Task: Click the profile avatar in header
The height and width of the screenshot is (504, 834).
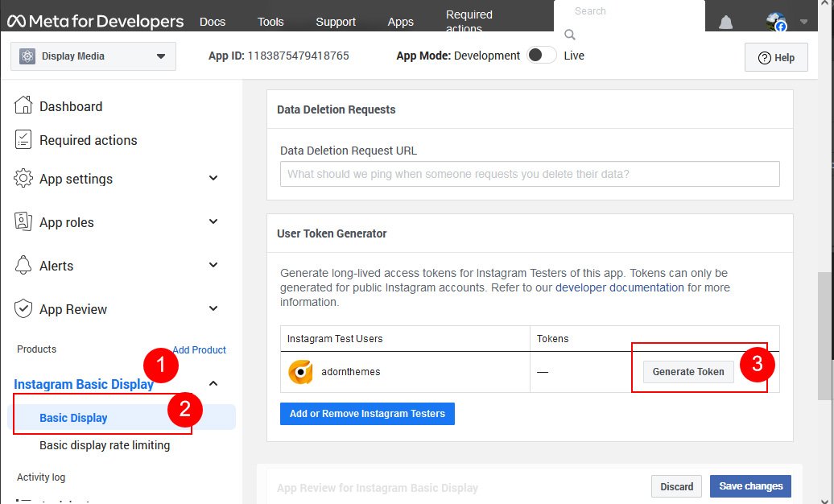Action: click(776, 23)
